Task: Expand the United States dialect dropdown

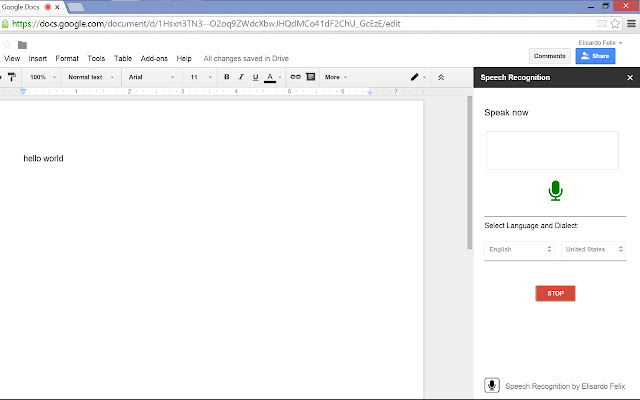Action: 593,249
